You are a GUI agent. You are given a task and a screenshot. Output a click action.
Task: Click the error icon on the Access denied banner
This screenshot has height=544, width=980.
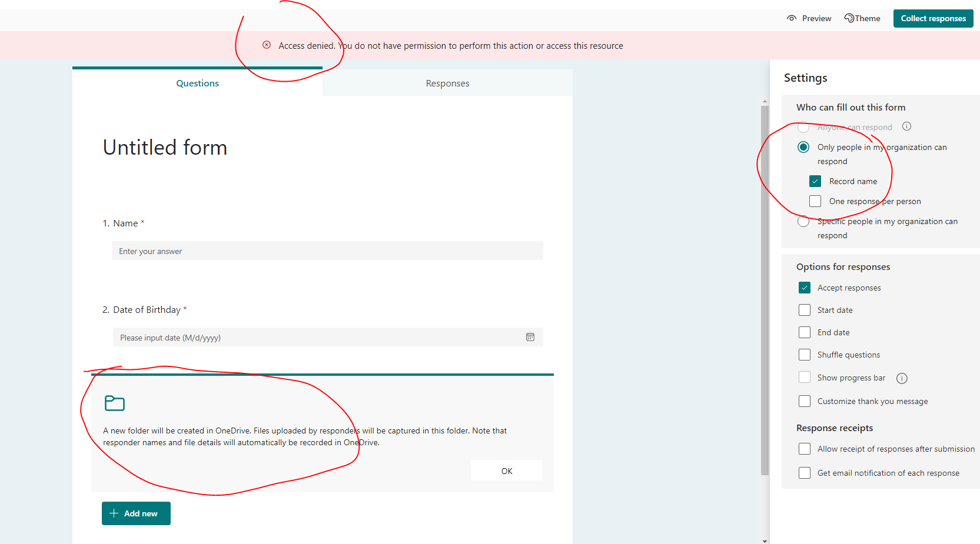tap(267, 45)
